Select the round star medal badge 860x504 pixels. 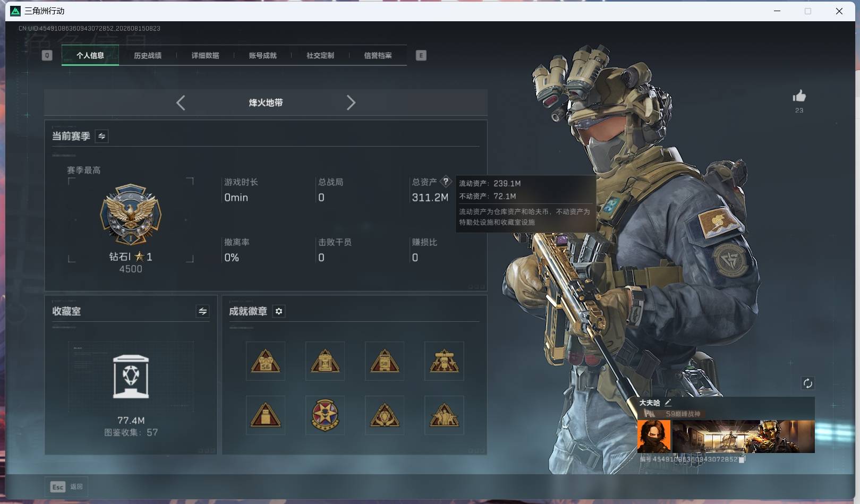(x=325, y=415)
